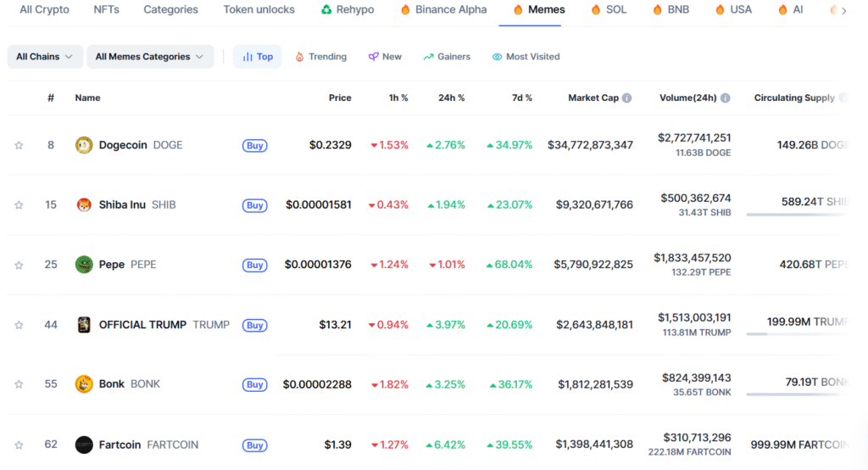Image resolution: width=868 pixels, height=470 pixels.
Task: Click the flame icon beside SOL
Action: tap(596, 9)
